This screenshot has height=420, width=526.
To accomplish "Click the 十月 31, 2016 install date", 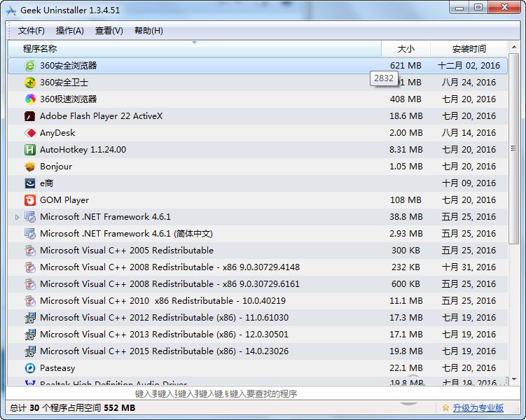I will (x=469, y=267).
